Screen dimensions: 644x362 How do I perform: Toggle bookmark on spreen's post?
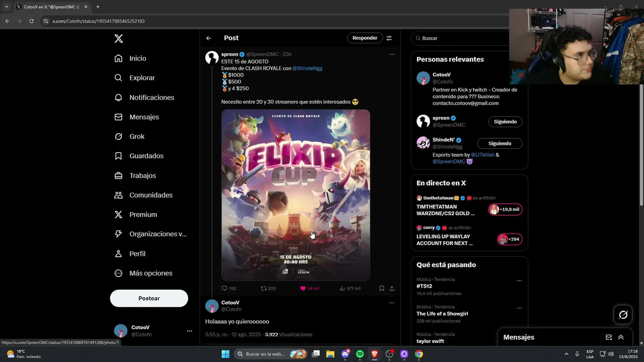(382, 289)
